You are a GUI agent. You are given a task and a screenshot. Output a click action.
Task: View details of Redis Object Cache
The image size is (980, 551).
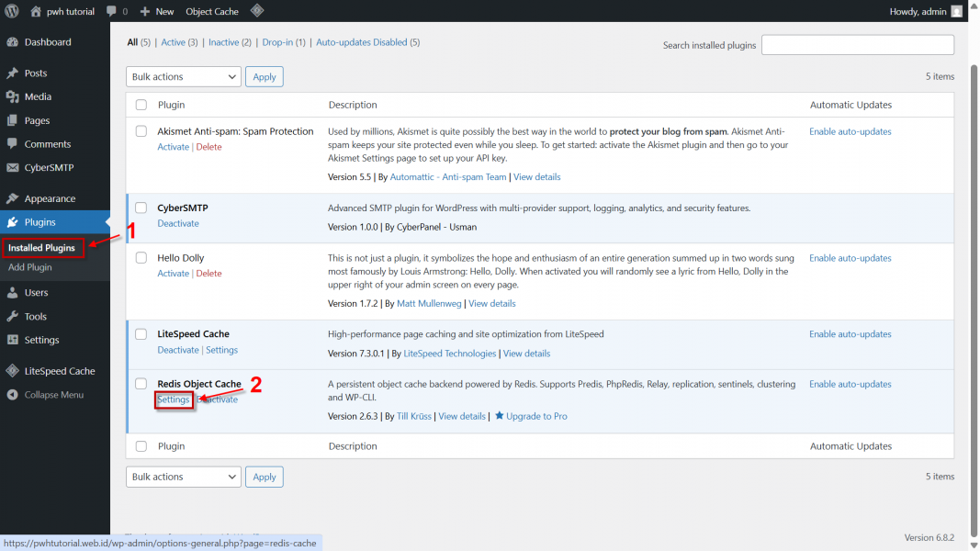pyautogui.click(x=462, y=416)
